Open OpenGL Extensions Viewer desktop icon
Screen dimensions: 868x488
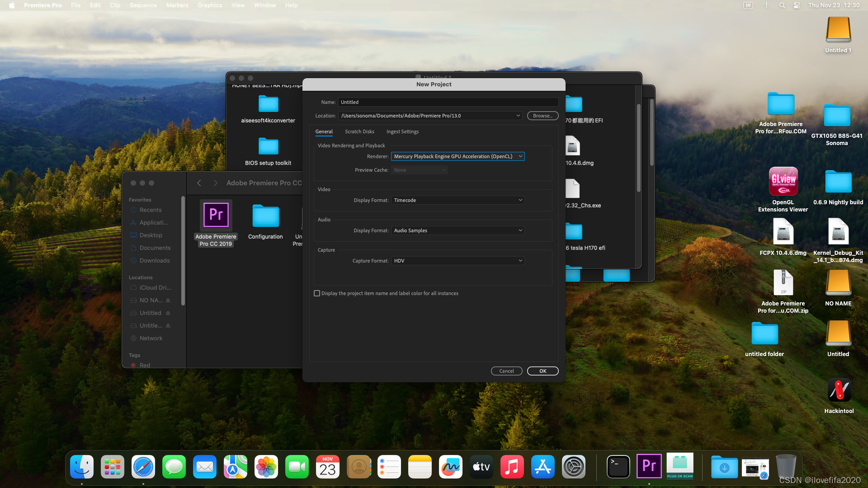point(783,182)
